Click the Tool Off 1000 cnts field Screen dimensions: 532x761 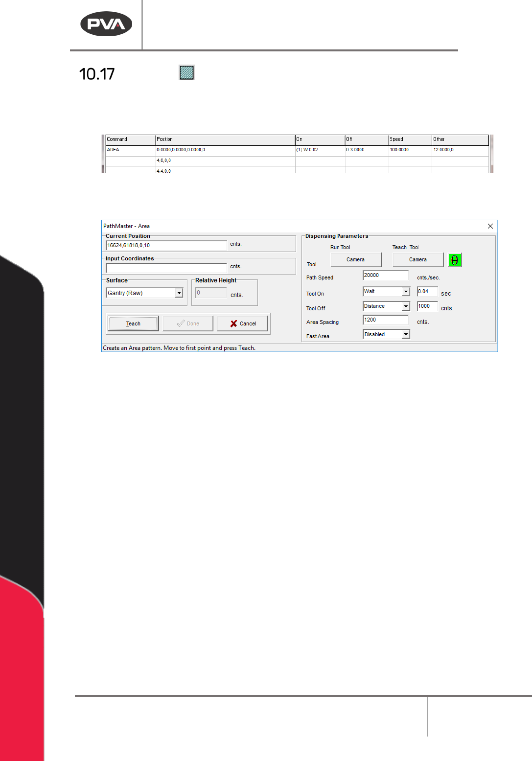tap(427, 306)
